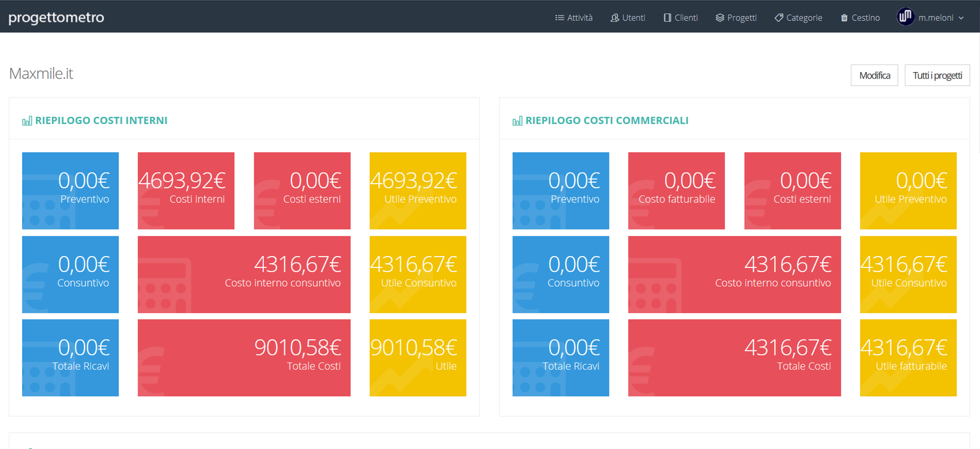Click the Attività list icon
This screenshot has width=980, height=449.
pyautogui.click(x=559, y=18)
